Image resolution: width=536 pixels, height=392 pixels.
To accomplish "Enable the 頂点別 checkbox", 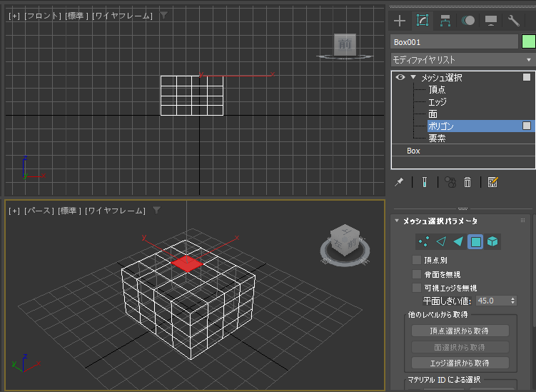I will pos(417,260).
